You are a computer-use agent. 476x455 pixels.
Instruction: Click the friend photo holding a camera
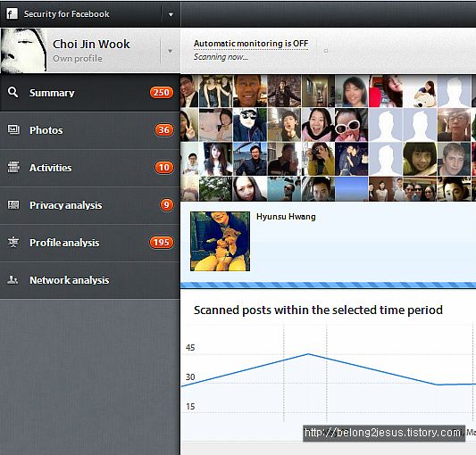pos(318,159)
